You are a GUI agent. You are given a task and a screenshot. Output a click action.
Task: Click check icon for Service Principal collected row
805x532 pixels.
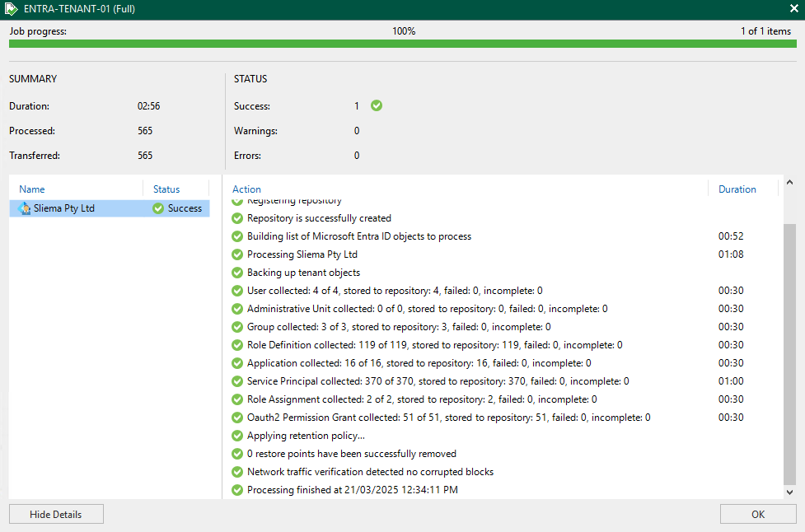click(x=236, y=381)
